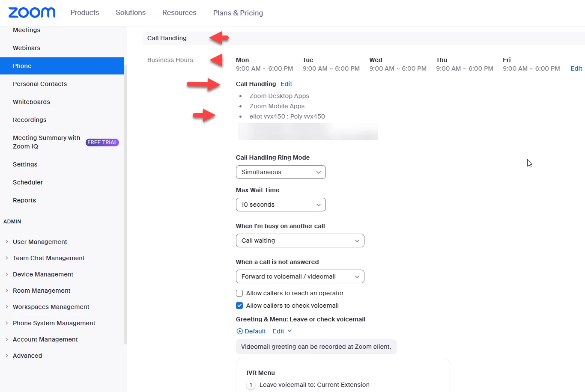
Task: Select Meetings in the sidebar
Action: pos(27,30)
